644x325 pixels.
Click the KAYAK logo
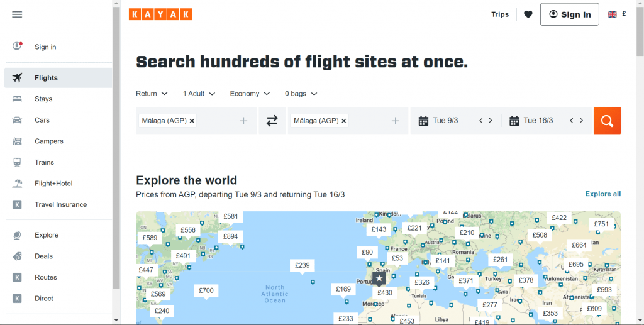pos(160,14)
